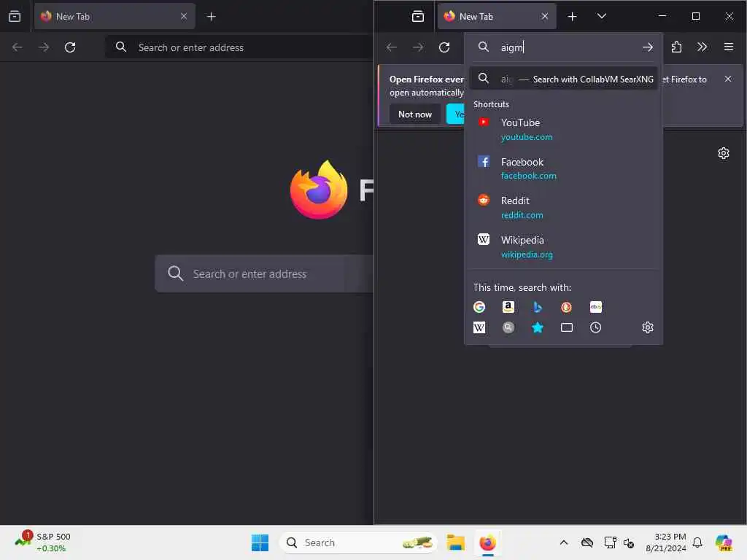Click left window page search box
747x560 pixels.
tap(264, 274)
